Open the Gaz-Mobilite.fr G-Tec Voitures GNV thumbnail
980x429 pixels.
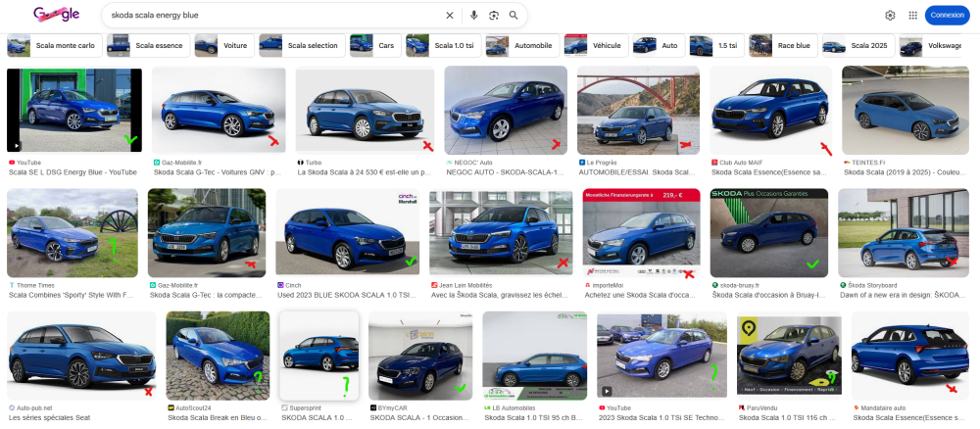coord(219,110)
